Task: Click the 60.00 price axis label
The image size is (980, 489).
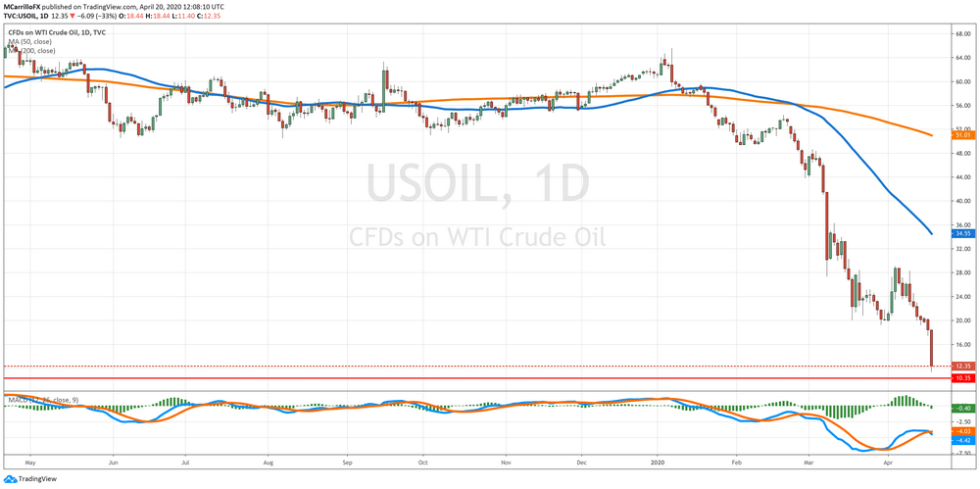Action: coord(962,82)
